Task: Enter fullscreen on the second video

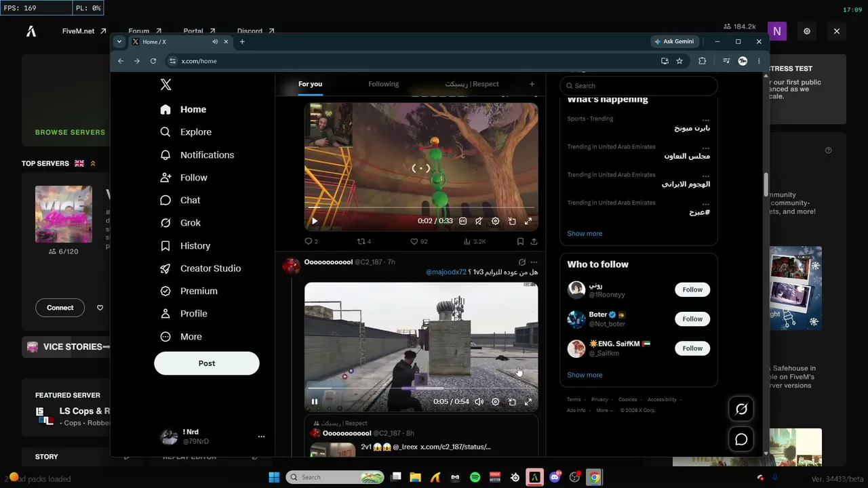Action: [x=528, y=401]
